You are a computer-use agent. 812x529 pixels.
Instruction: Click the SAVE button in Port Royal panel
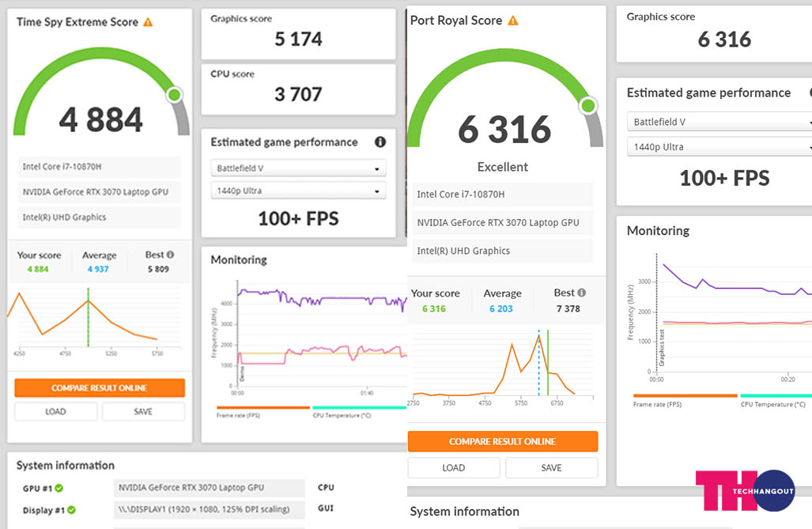click(x=552, y=467)
